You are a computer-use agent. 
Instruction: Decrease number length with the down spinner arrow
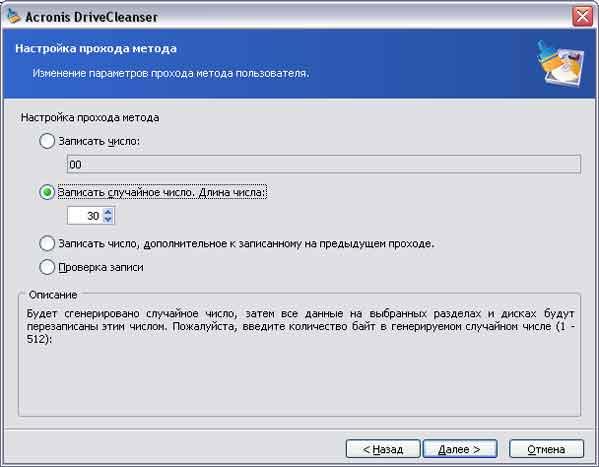[108, 220]
